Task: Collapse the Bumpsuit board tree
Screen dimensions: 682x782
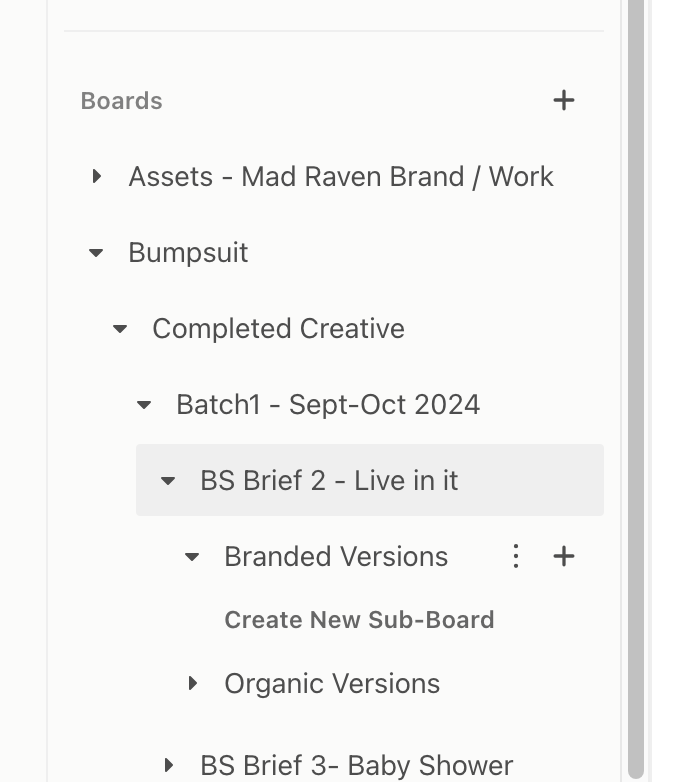Action: pos(97,253)
